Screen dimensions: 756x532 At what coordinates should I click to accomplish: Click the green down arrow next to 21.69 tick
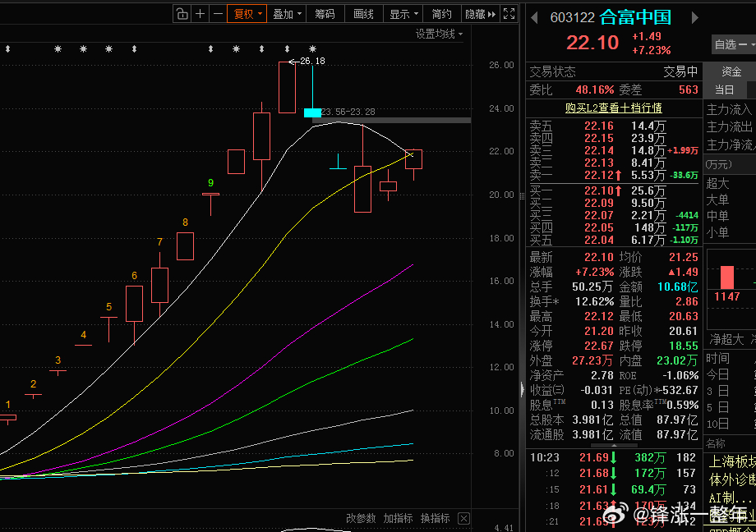tap(614, 458)
